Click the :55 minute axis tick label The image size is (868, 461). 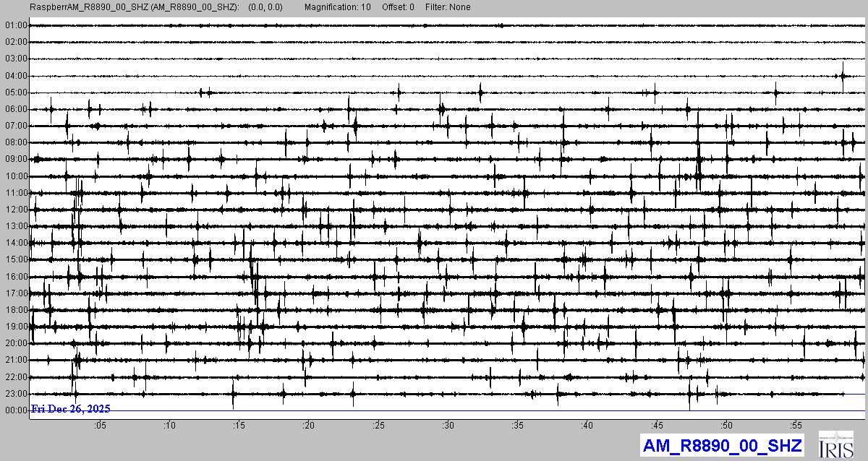click(796, 425)
